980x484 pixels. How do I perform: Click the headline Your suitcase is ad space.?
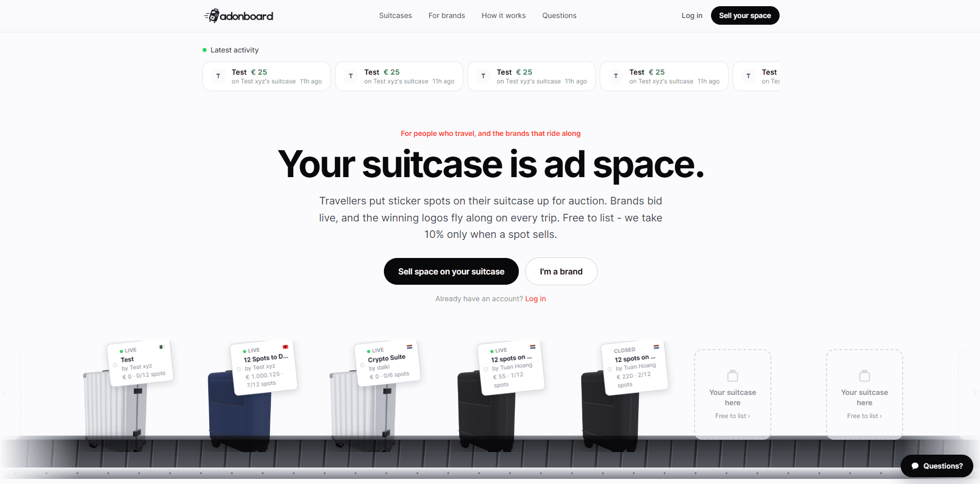pos(491,165)
